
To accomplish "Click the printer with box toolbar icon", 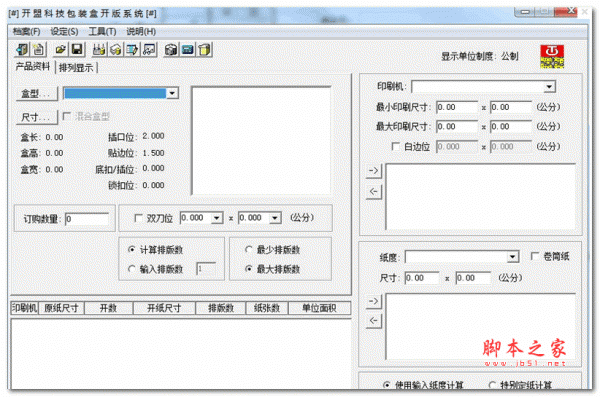I will (116, 49).
